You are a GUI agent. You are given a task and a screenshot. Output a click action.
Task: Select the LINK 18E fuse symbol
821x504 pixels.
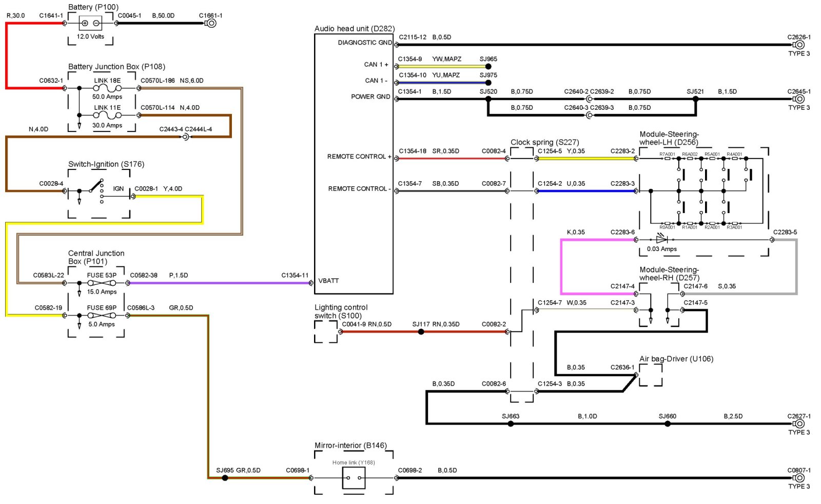[107, 88]
